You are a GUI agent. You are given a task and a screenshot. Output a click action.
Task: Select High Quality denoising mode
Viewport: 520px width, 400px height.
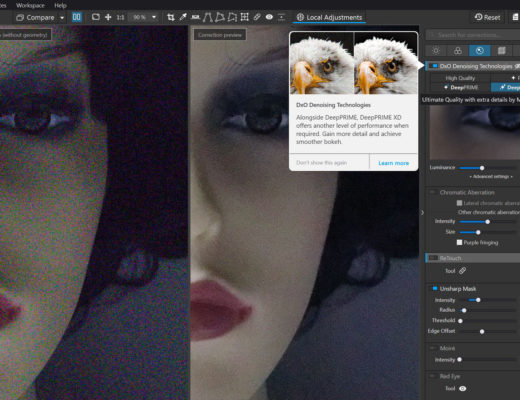[460, 78]
